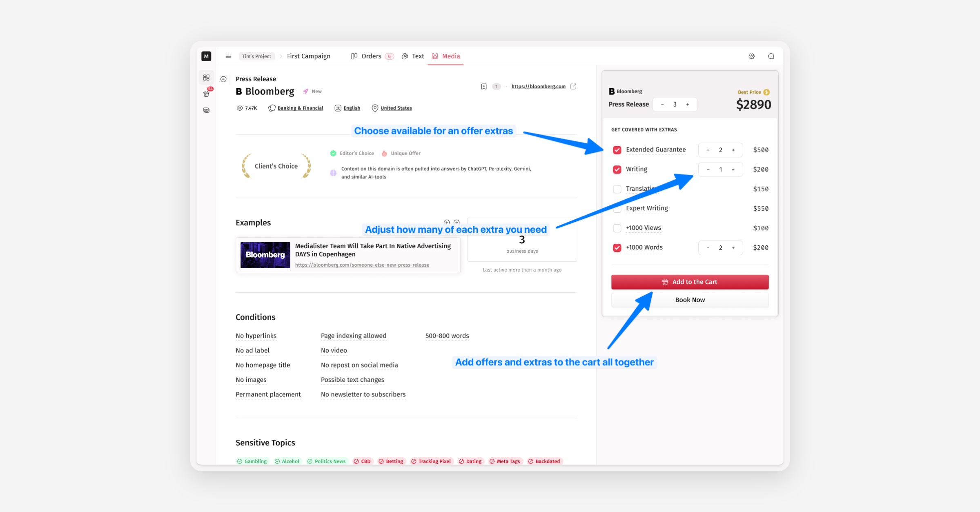Click the dashboard grid sidebar icon
Viewport: 980px width, 512px height.
point(206,78)
